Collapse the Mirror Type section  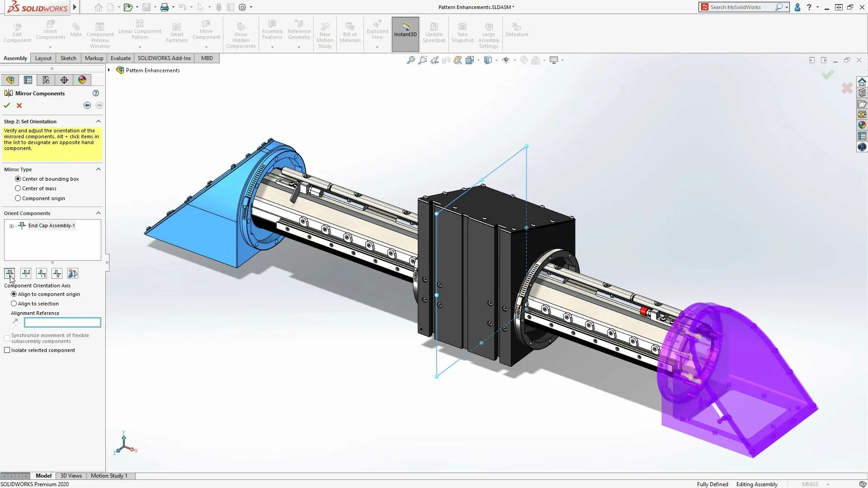tap(98, 169)
